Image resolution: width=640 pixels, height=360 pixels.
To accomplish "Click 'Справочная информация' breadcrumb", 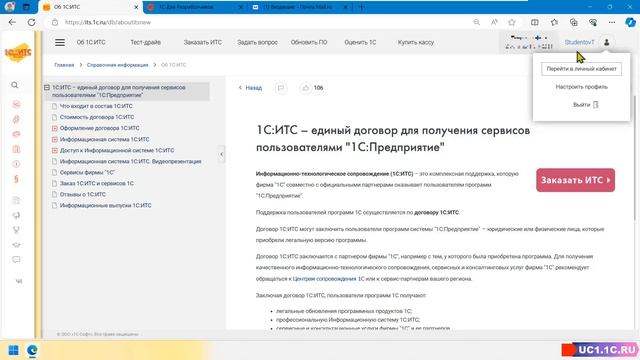I will click(118, 65).
